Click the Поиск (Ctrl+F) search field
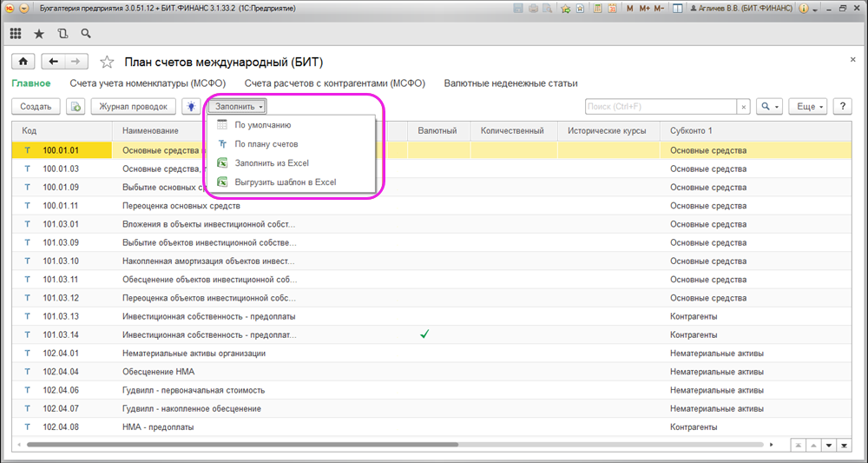The width and height of the screenshot is (868, 463). pyautogui.click(x=660, y=106)
